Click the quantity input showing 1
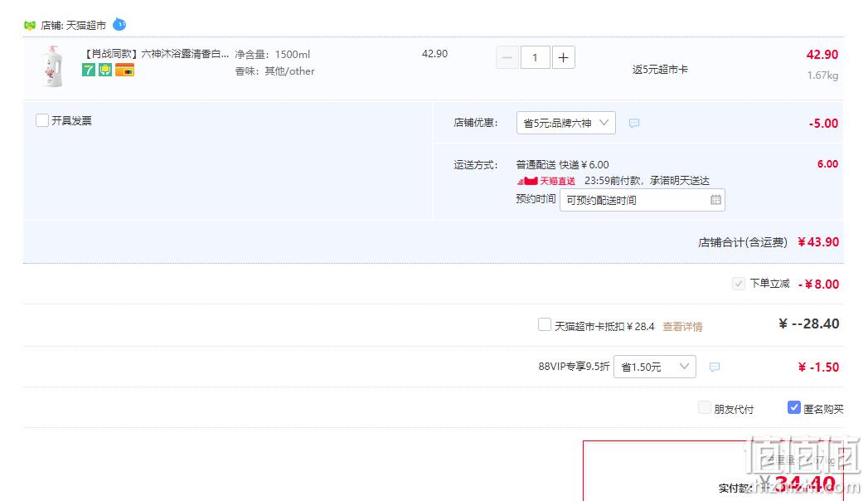 coord(536,57)
